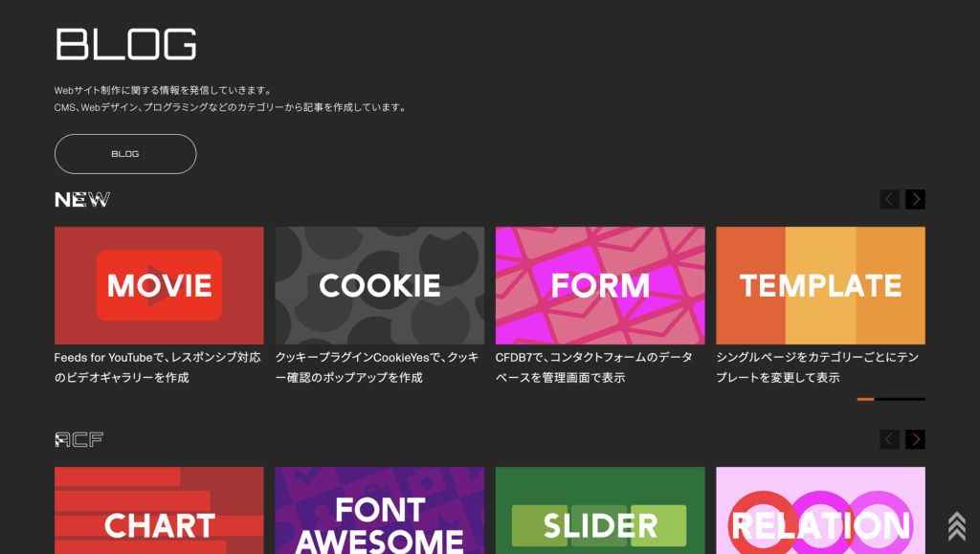Image resolution: width=980 pixels, height=554 pixels.
Task: Click the RELATION thumbnail
Action: [820, 512]
